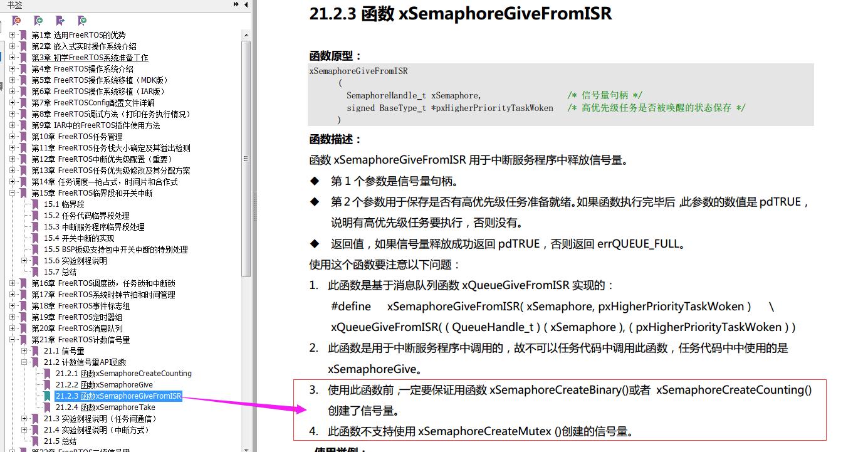Expand the 21.3 实验例程说明（任务间通信） tree node
This screenshot has width=868, height=452.
[x=24, y=419]
